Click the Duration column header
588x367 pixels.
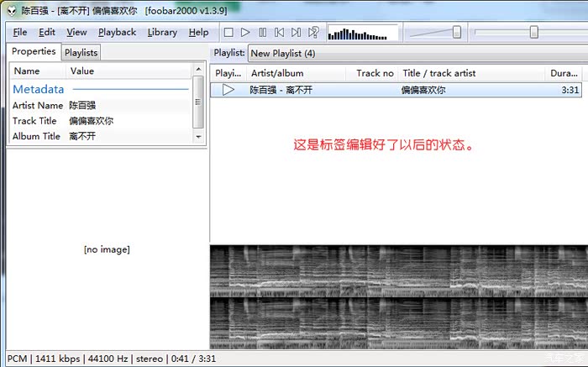click(563, 73)
